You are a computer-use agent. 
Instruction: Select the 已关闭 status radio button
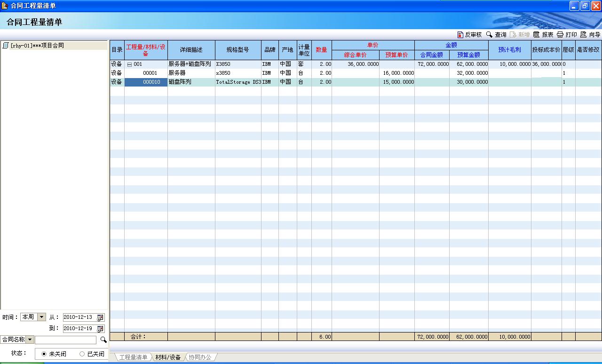(x=82, y=354)
